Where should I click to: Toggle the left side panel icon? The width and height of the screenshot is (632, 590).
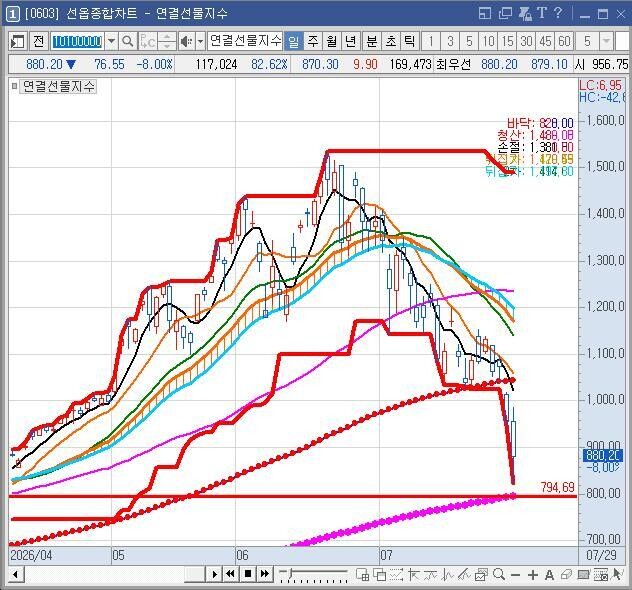point(17,41)
